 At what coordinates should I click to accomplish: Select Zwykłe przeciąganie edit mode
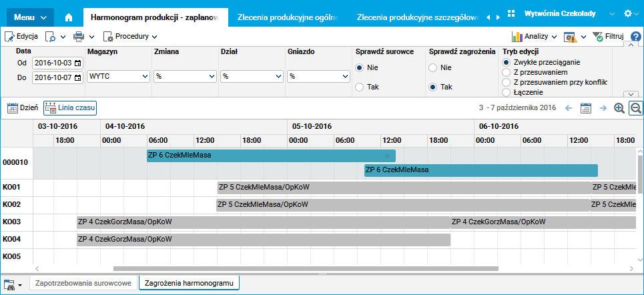[x=506, y=63]
